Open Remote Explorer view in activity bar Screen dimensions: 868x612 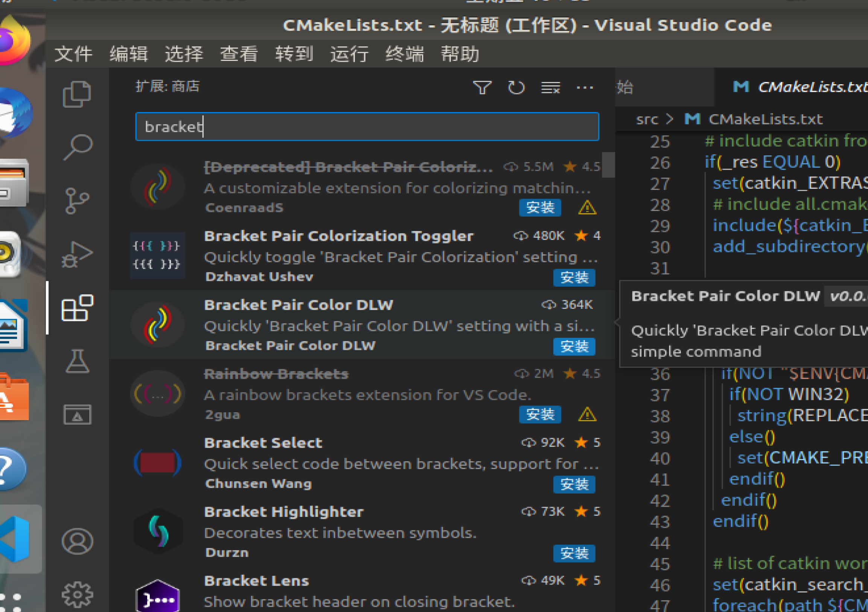point(77,415)
